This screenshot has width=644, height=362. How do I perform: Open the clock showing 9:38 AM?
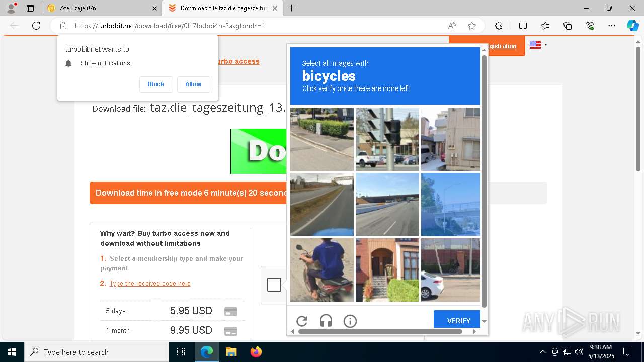[x=601, y=352]
